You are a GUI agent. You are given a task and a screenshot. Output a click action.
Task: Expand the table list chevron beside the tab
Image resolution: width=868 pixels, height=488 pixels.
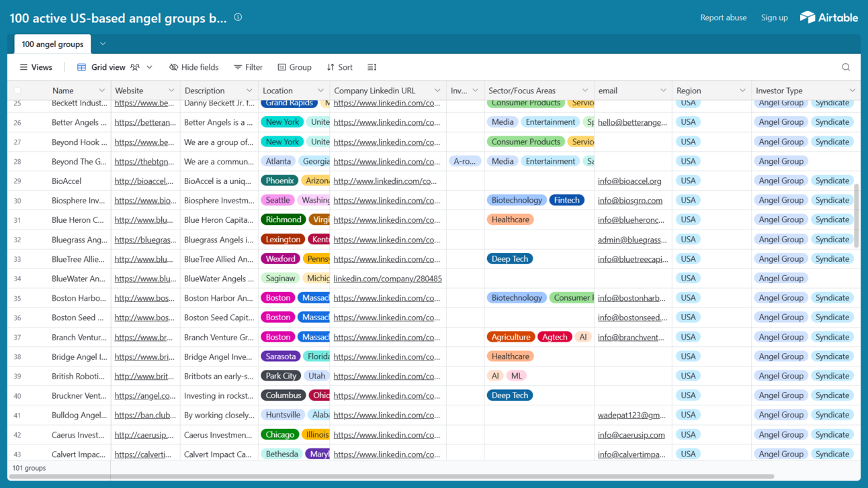coord(103,44)
